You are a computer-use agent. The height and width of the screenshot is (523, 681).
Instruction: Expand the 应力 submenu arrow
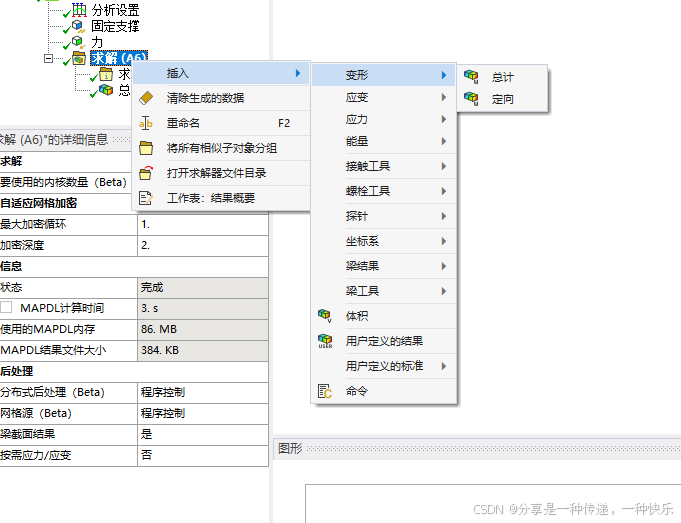coord(444,119)
